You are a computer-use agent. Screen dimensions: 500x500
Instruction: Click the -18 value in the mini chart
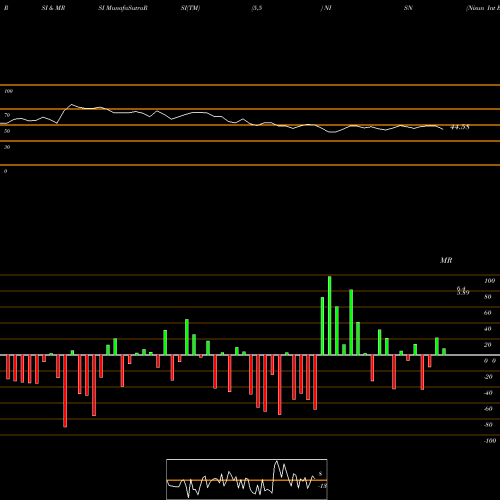(x=323, y=486)
